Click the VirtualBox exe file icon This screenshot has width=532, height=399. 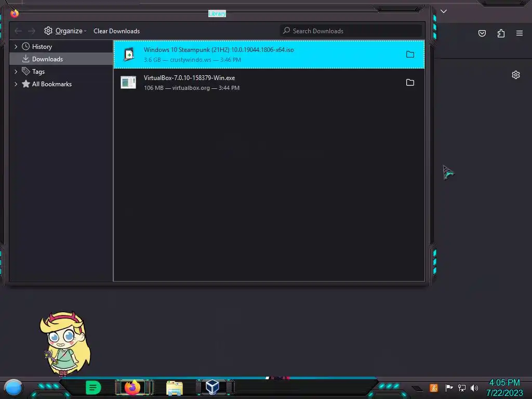point(128,82)
